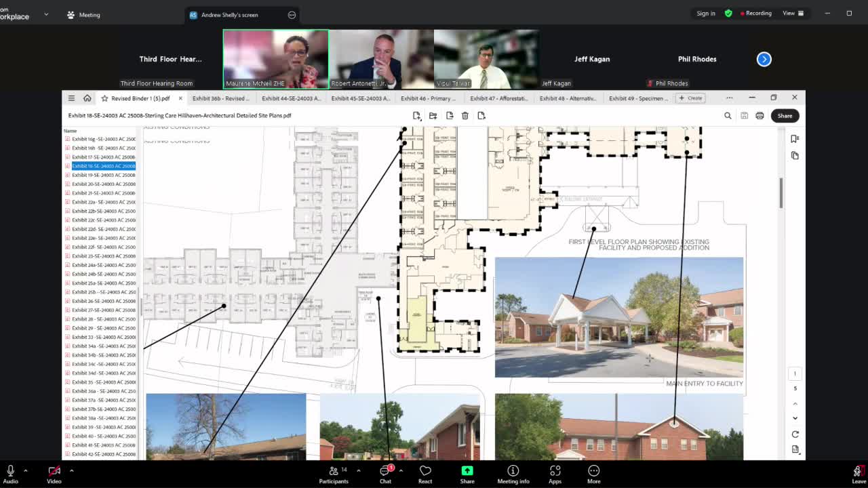This screenshot has height=488, width=868.
Task: Click the document vertical scrollbar thumb
Action: (781, 193)
